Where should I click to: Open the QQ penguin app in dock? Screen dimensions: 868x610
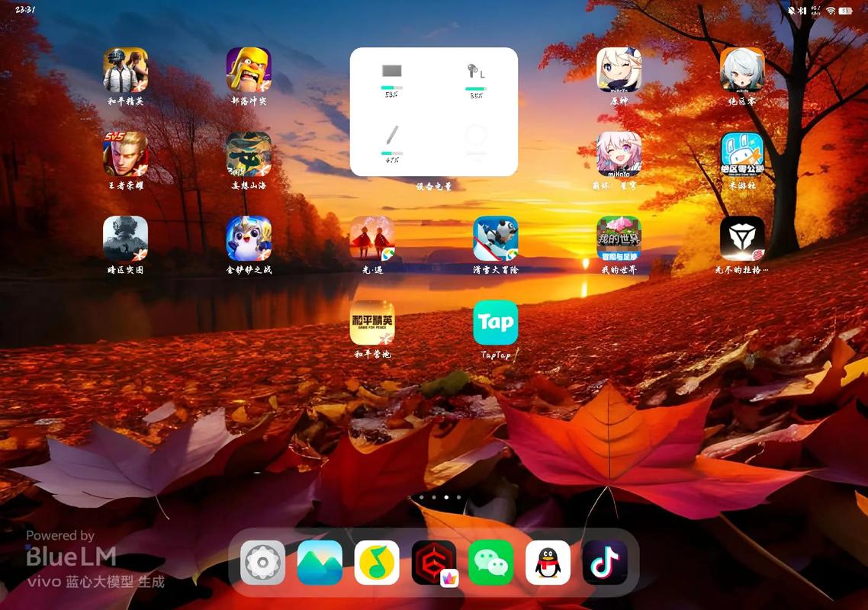pyautogui.click(x=548, y=563)
